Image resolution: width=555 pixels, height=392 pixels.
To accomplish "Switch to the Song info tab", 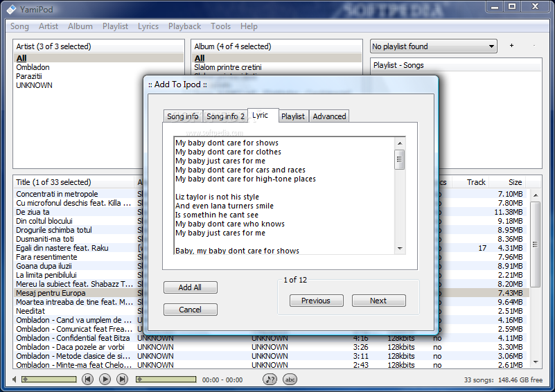I will (183, 116).
